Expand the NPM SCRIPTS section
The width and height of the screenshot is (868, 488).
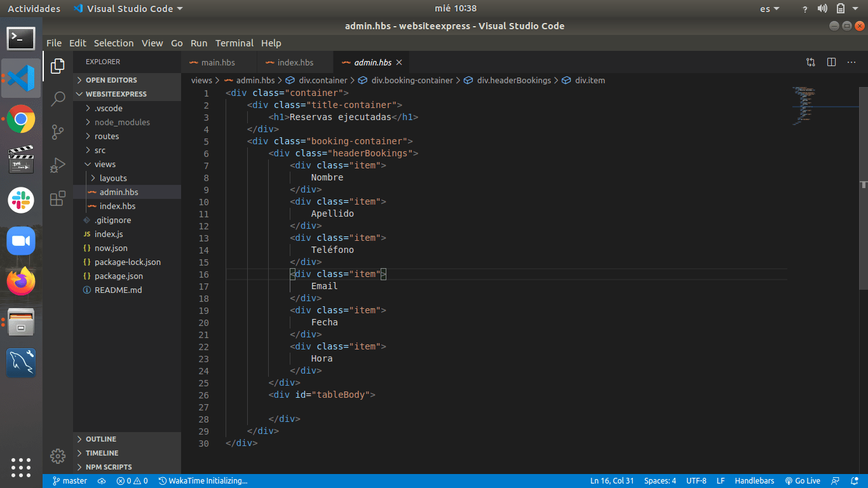[109, 467]
